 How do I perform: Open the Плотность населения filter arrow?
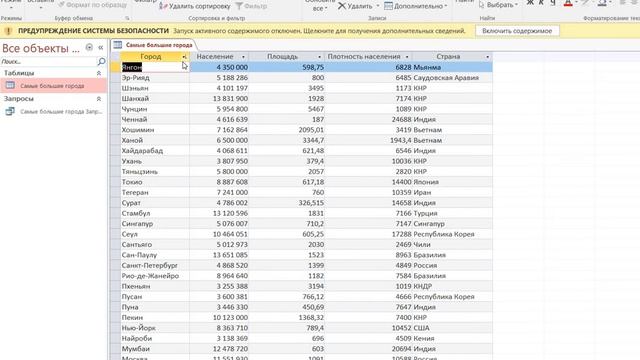pos(407,57)
